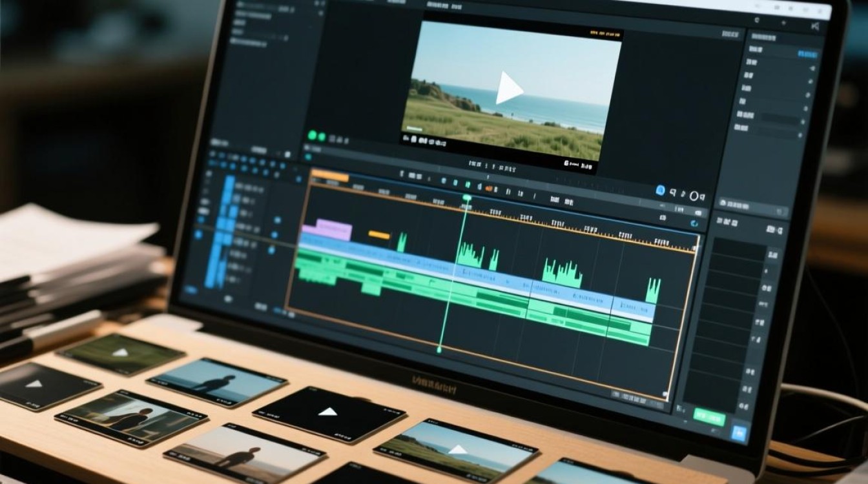The image size is (868, 484).
Task: Click the blue refresh icon below the timeline toolbar
Action: [694, 224]
